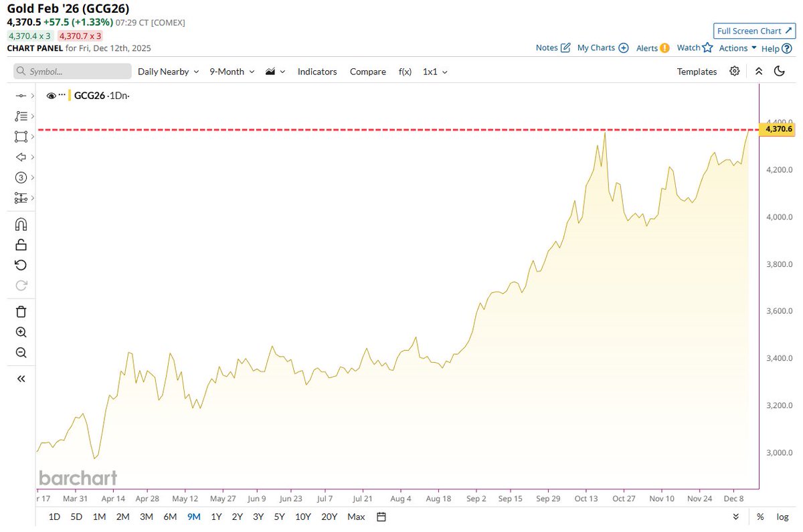Enable logarithmic scale on the chart
The width and height of the screenshot is (803, 532).
point(782,517)
